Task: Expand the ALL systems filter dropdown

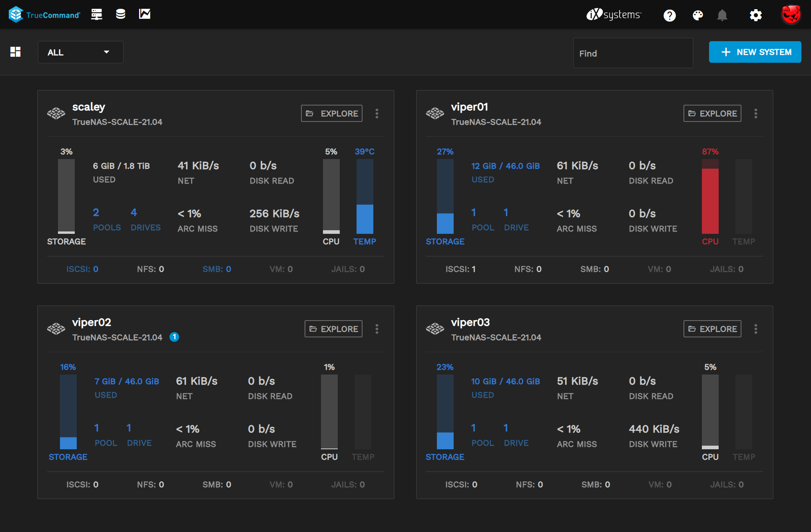Action: [x=80, y=52]
